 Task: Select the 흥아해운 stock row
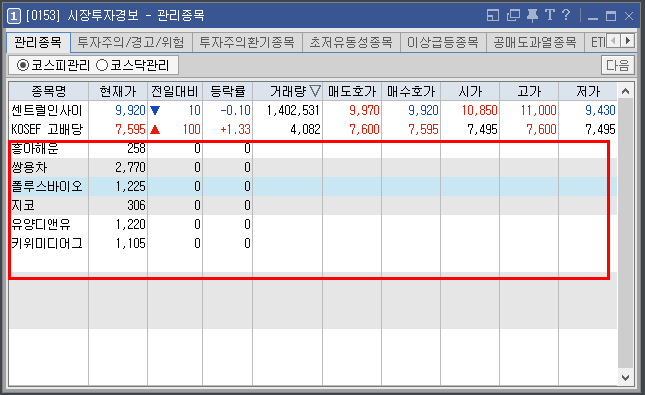point(313,149)
